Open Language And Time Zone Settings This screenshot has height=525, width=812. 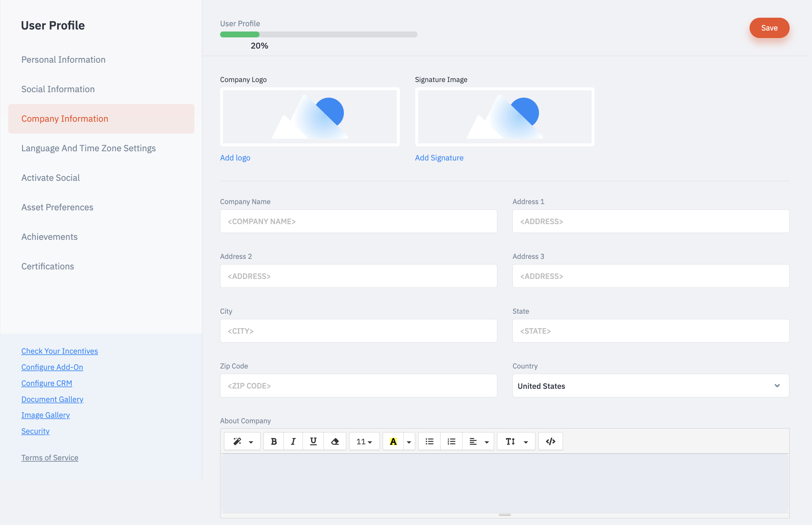pyautogui.click(x=88, y=148)
